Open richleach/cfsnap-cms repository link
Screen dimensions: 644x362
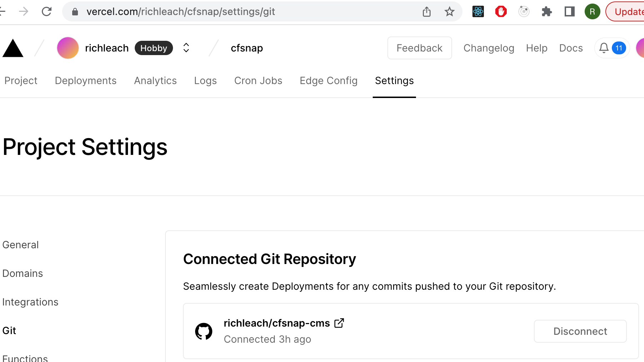click(277, 323)
